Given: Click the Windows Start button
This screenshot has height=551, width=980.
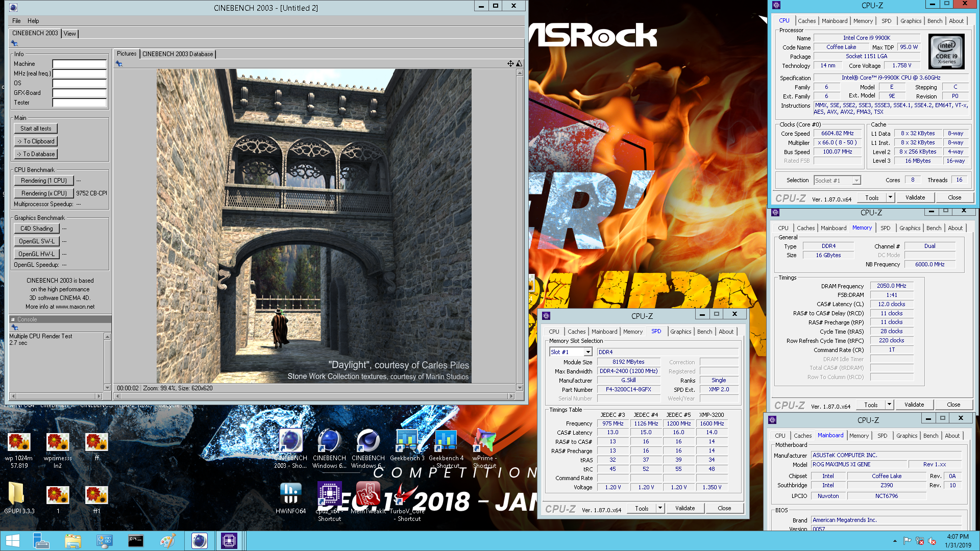Looking at the screenshot, I should point(12,541).
